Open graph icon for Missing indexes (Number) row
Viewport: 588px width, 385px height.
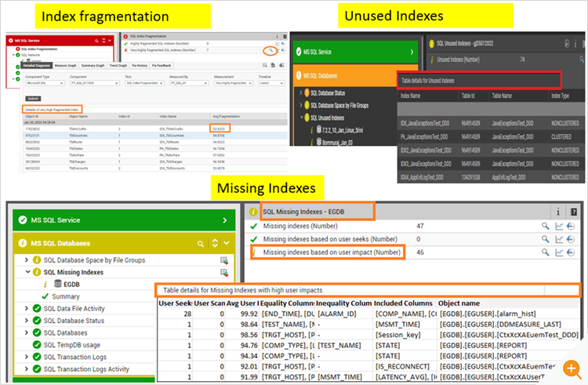tap(559, 226)
